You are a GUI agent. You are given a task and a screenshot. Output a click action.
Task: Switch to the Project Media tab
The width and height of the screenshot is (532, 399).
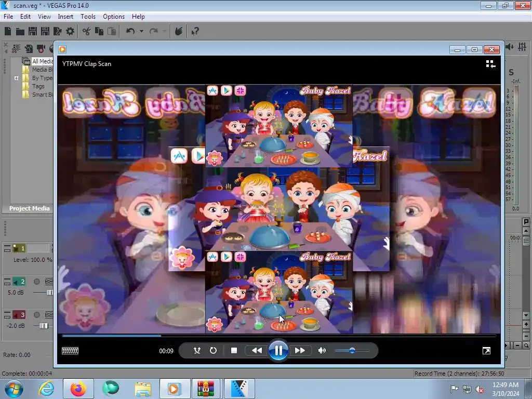pyautogui.click(x=29, y=208)
